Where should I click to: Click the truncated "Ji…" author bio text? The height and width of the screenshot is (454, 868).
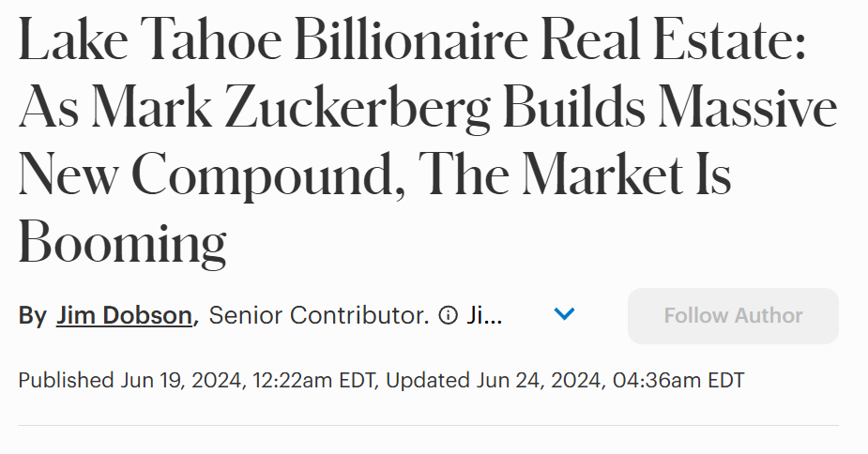(x=484, y=315)
